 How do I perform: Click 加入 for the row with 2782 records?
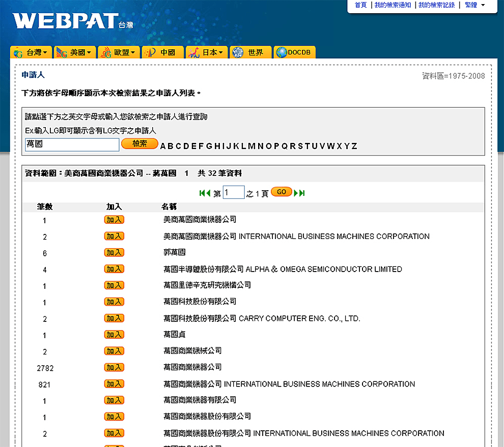click(114, 367)
